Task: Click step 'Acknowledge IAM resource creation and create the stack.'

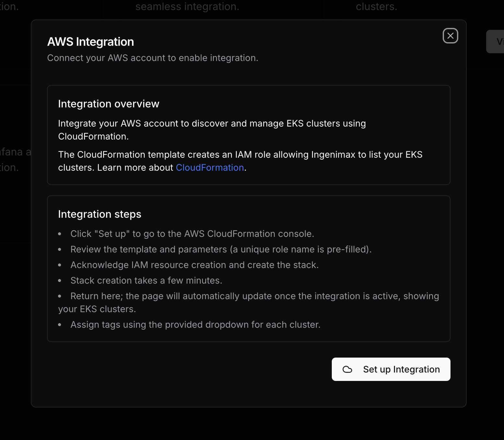Action: (x=195, y=265)
